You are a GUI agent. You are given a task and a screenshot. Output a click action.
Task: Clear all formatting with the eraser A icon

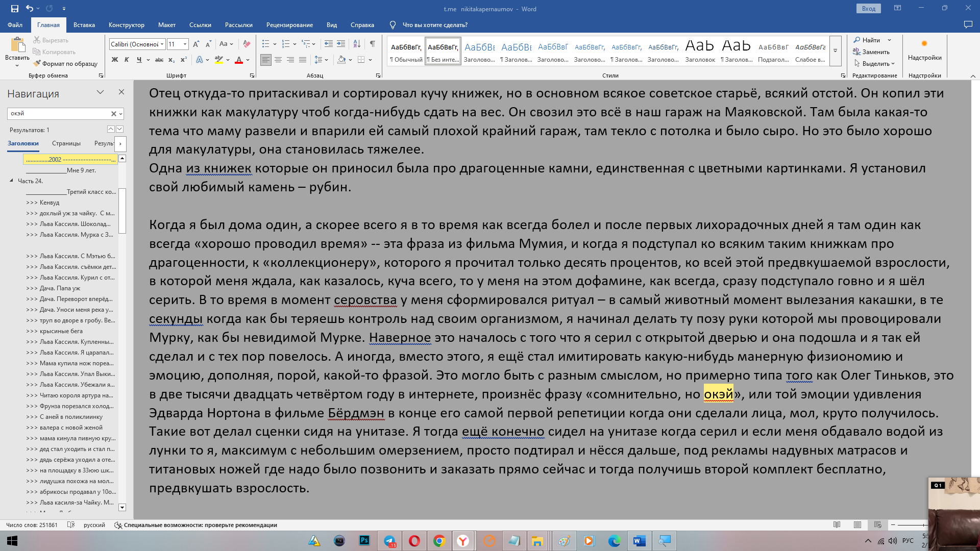tap(247, 44)
